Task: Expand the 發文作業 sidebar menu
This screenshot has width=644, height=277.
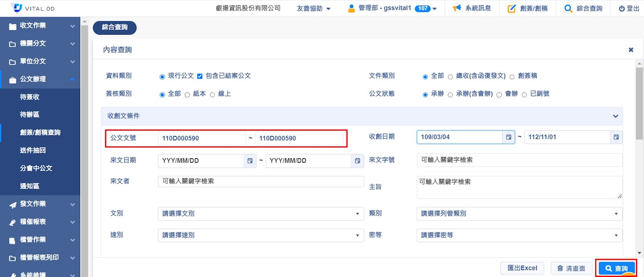Action: (40, 204)
